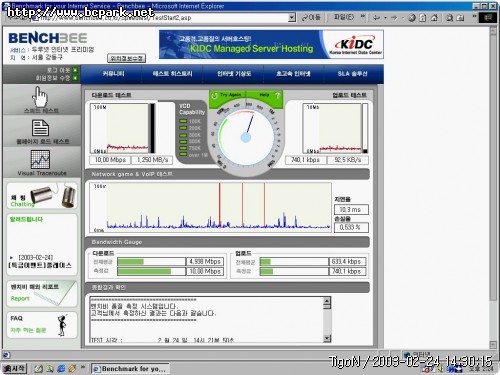The height and width of the screenshot is (375, 500).
Task: Click the 0.533 % loss value
Action: click(351, 228)
